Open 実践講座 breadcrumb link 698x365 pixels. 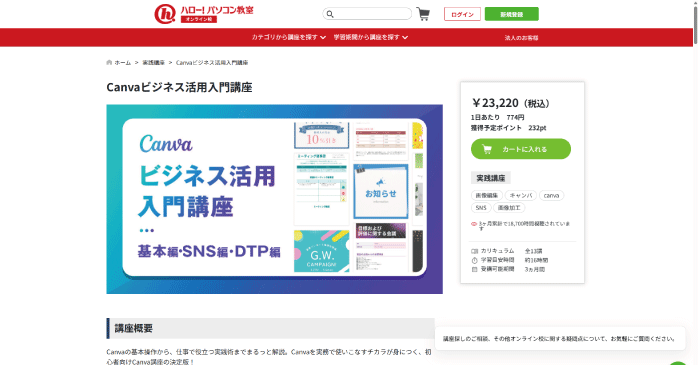(x=154, y=63)
